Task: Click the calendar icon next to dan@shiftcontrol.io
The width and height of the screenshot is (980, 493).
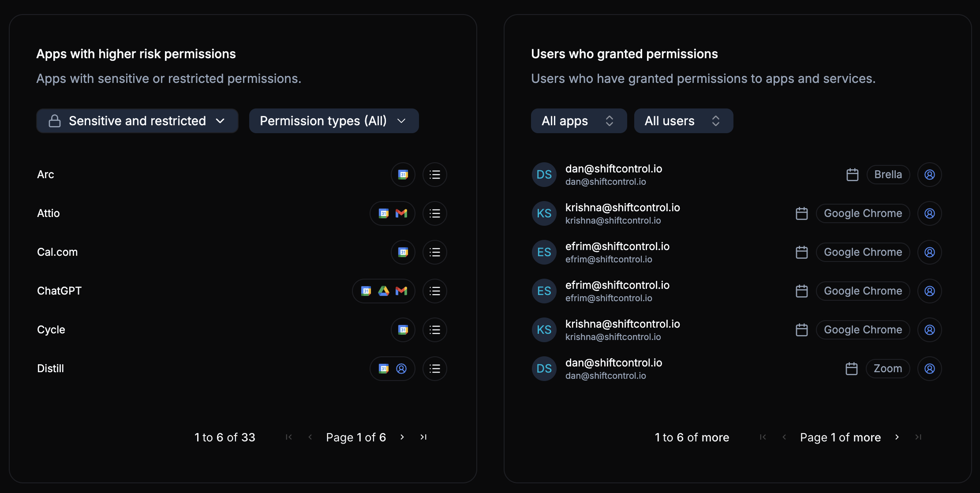Action: [x=852, y=175]
